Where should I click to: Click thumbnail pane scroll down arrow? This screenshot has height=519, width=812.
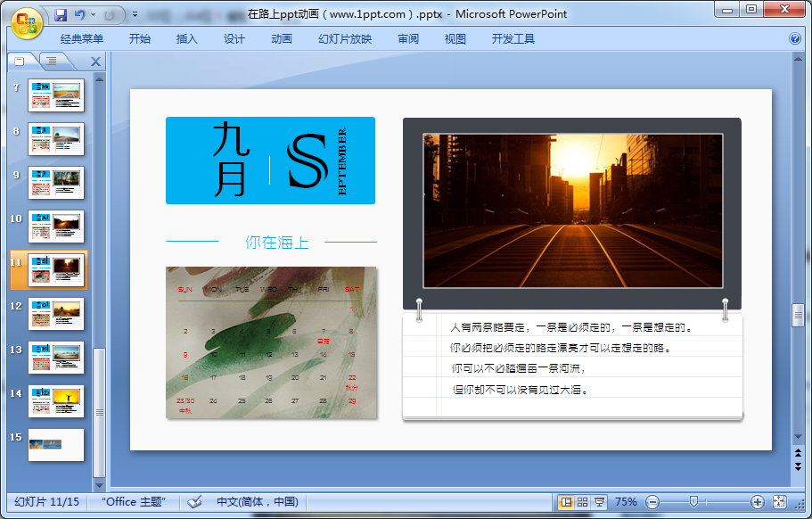pyautogui.click(x=100, y=485)
